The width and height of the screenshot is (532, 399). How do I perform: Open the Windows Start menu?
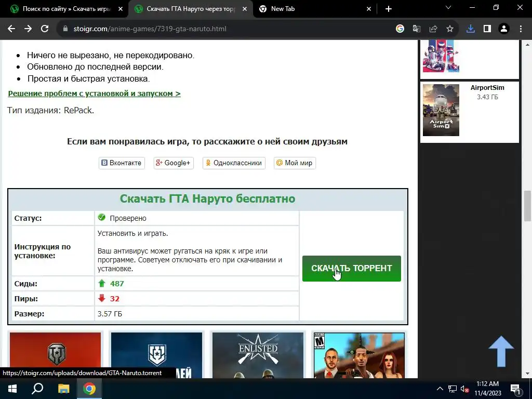(x=12, y=389)
